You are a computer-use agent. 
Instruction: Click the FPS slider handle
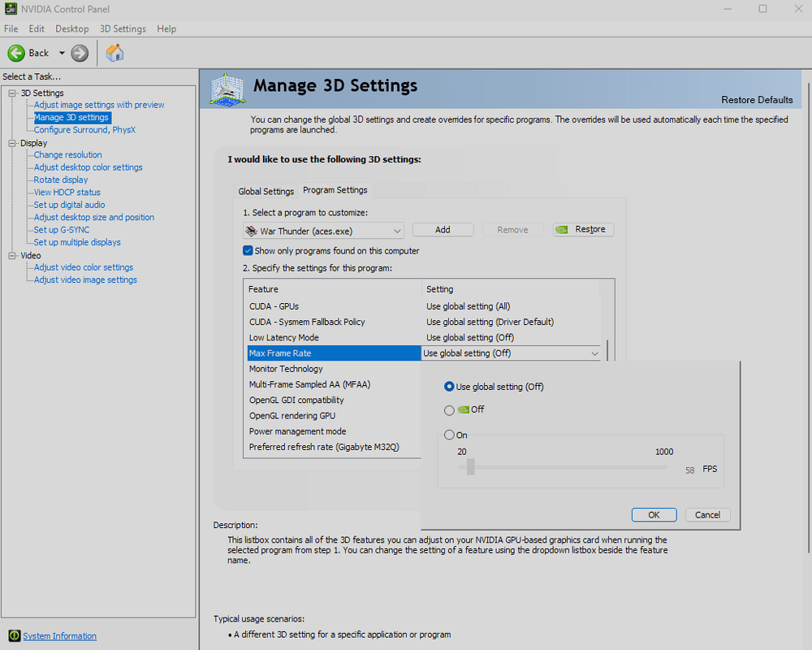coord(470,467)
